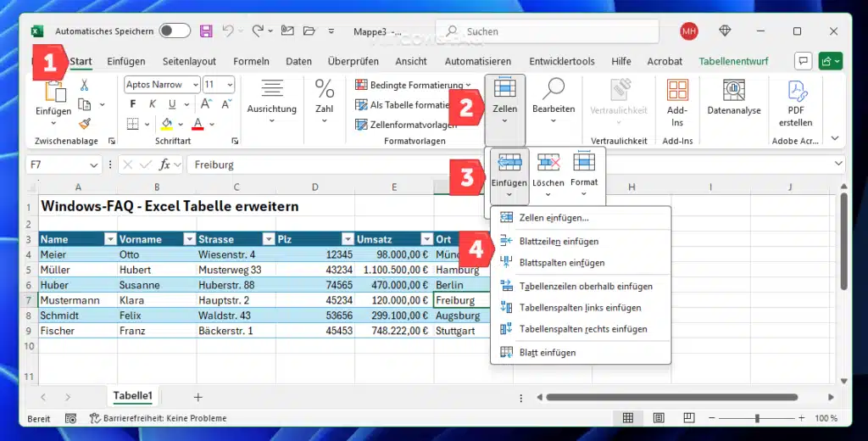Click the Zellen ribbon button

tap(505, 109)
